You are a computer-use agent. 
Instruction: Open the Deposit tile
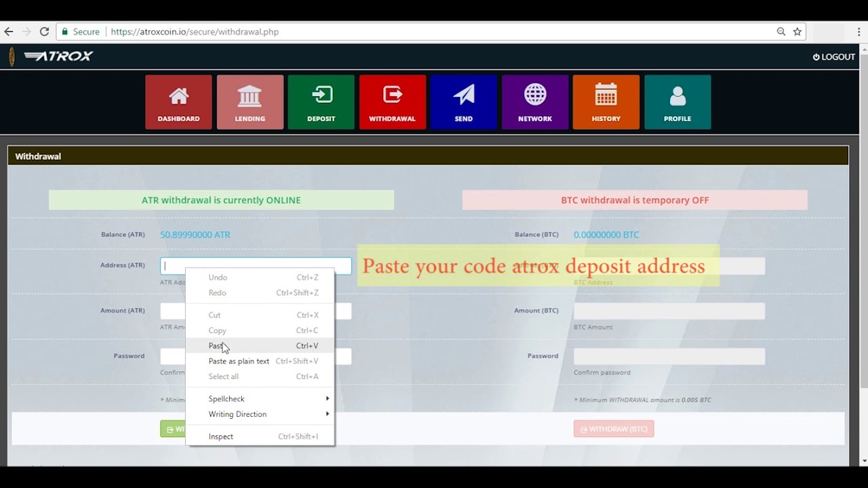321,102
